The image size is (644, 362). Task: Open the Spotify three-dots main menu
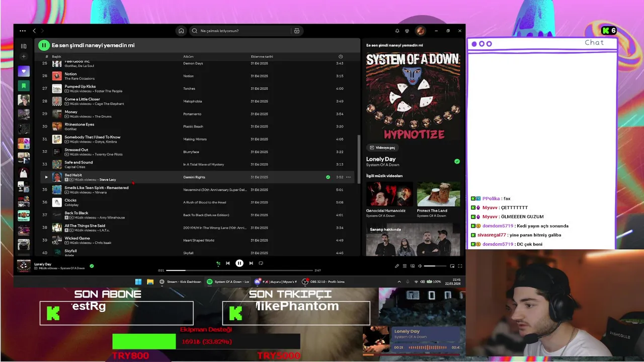point(23,31)
